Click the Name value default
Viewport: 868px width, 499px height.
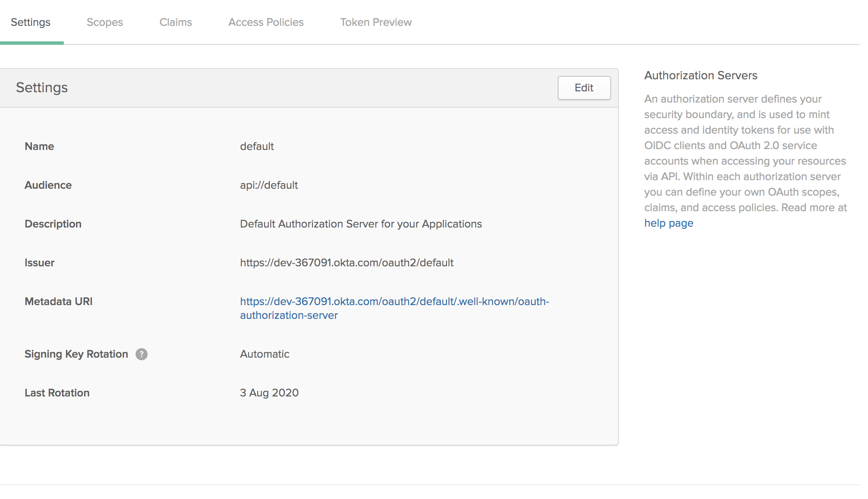[x=257, y=147]
